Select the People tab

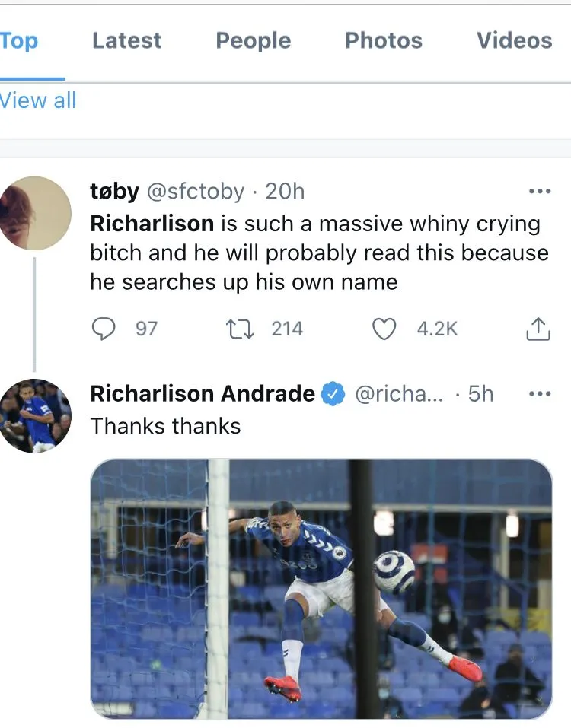pos(253,40)
